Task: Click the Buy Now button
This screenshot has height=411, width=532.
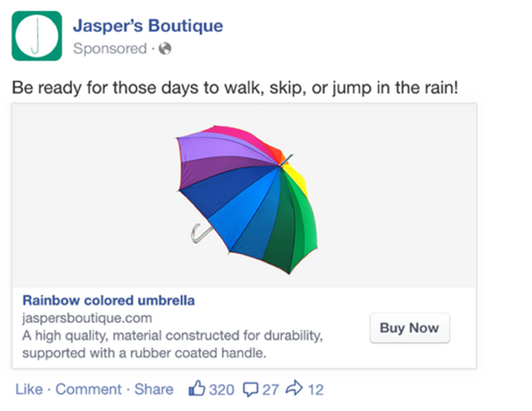Action: pyautogui.click(x=410, y=328)
